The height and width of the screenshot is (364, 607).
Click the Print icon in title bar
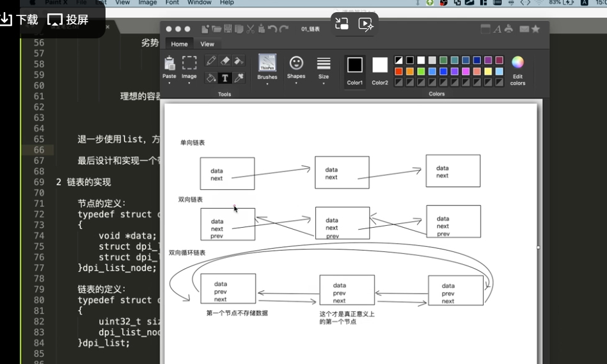click(x=509, y=29)
